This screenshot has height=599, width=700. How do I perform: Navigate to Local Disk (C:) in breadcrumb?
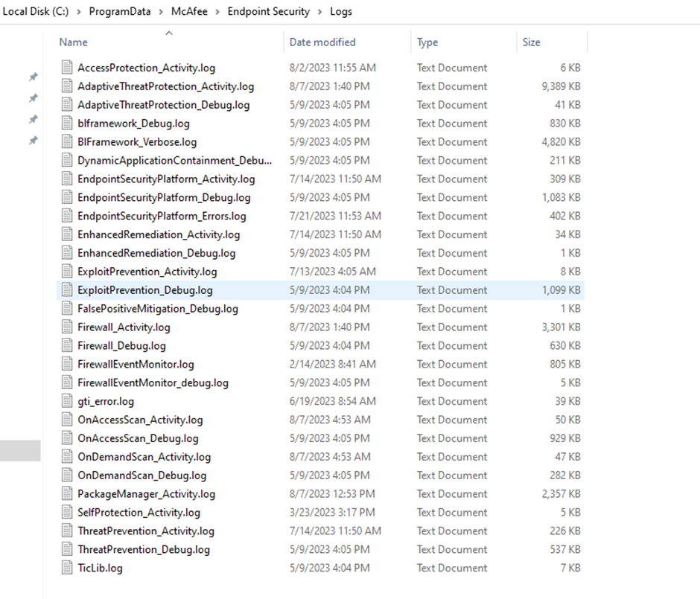click(x=36, y=12)
